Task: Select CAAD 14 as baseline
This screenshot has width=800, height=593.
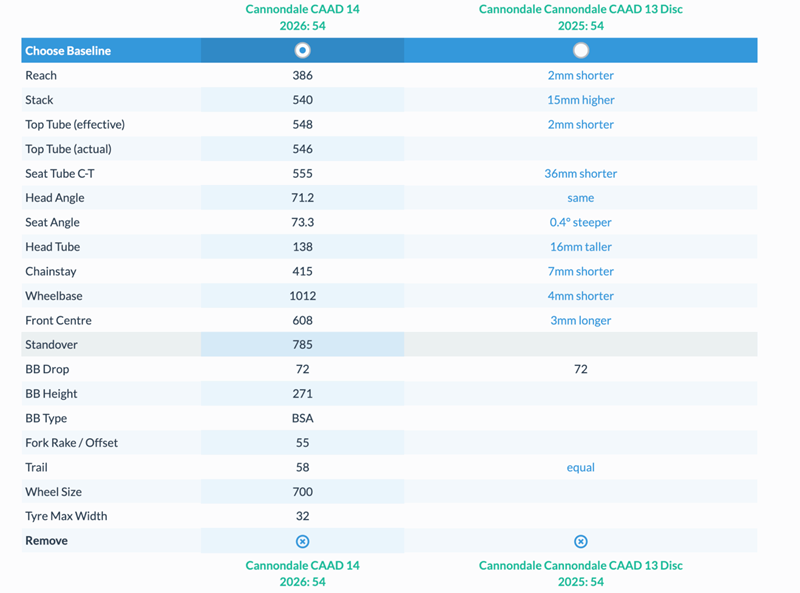Action: coord(303,50)
